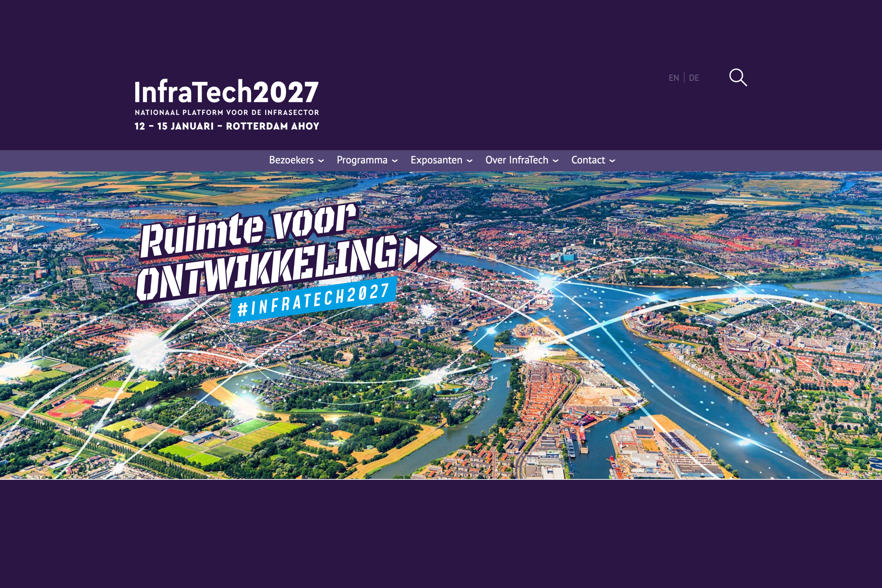Switch language to EN
The height and width of the screenshot is (588, 882).
click(674, 78)
